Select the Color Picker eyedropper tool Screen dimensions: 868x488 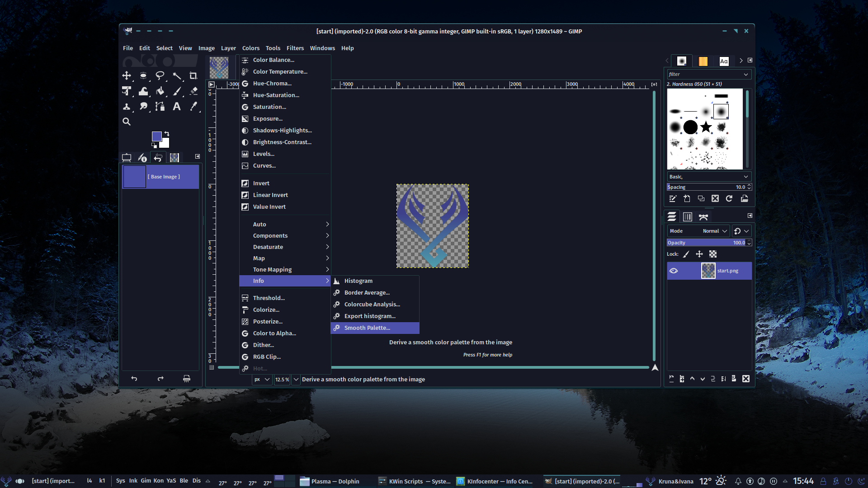(x=193, y=106)
